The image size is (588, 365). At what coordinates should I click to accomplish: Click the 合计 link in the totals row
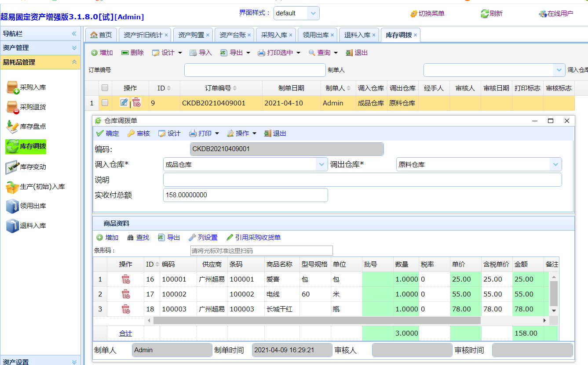126,333
